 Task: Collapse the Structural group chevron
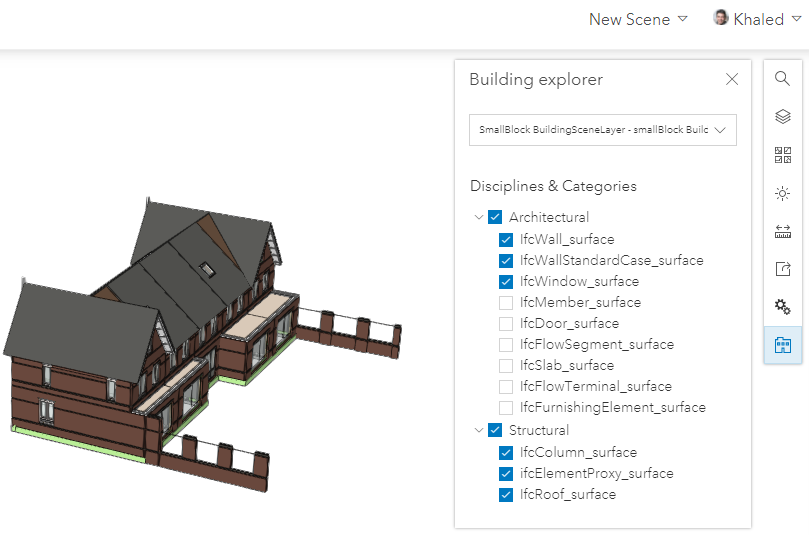pyautogui.click(x=479, y=430)
